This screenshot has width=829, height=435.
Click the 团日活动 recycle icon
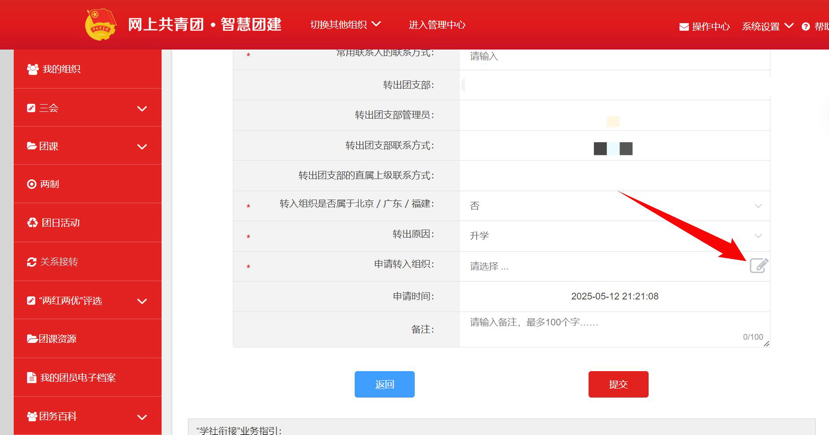[x=32, y=223]
